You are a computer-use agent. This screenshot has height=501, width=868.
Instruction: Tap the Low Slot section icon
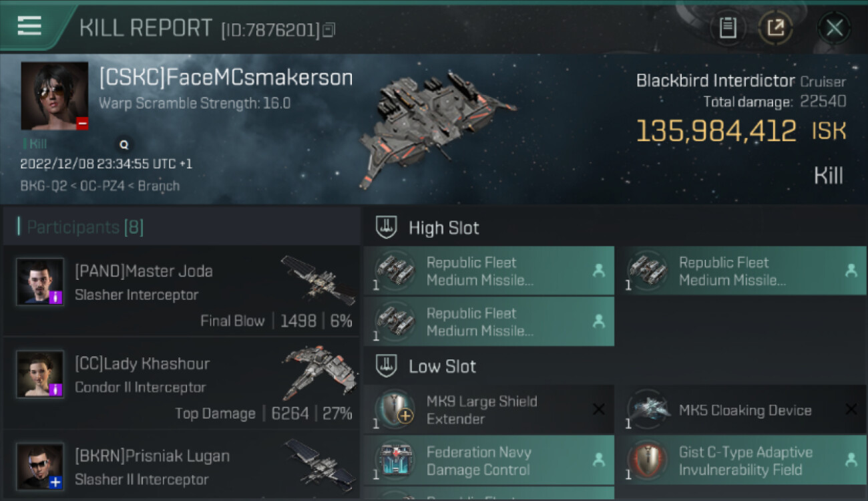[x=387, y=366]
